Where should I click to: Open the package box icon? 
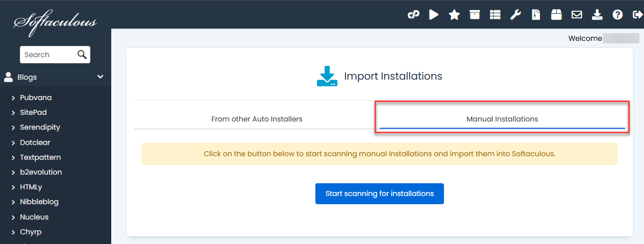(x=556, y=15)
